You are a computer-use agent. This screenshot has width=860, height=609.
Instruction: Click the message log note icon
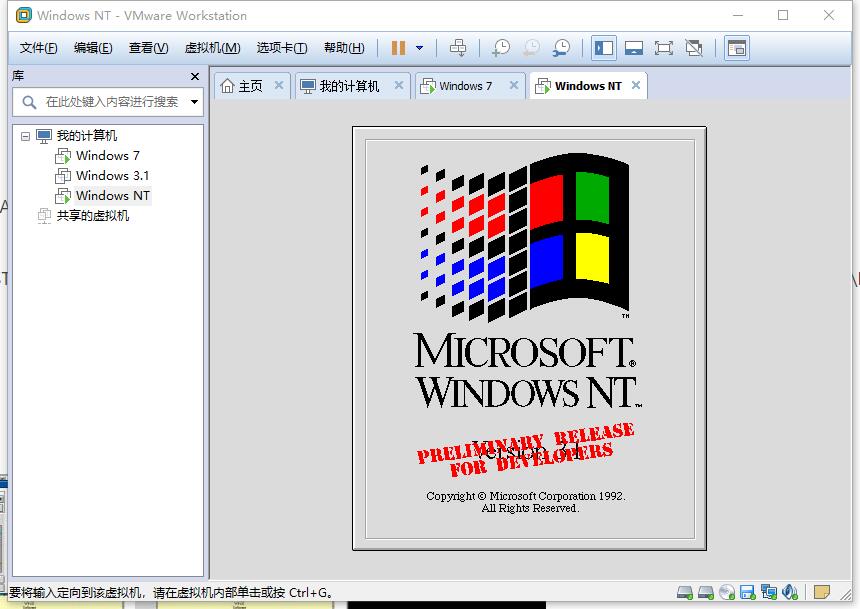coord(822,593)
